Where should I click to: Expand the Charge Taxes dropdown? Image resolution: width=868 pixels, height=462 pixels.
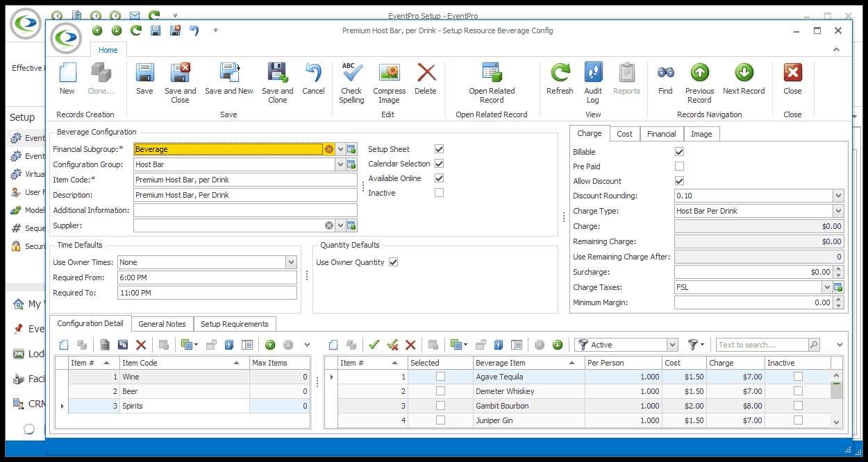pyautogui.click(x=827, y=287)
